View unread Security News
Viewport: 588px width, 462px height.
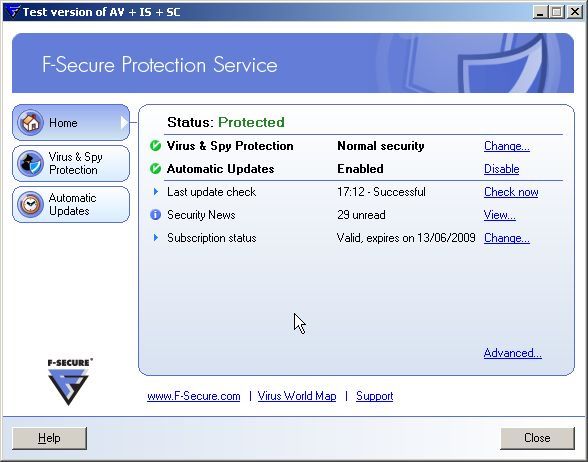[500, 215]
